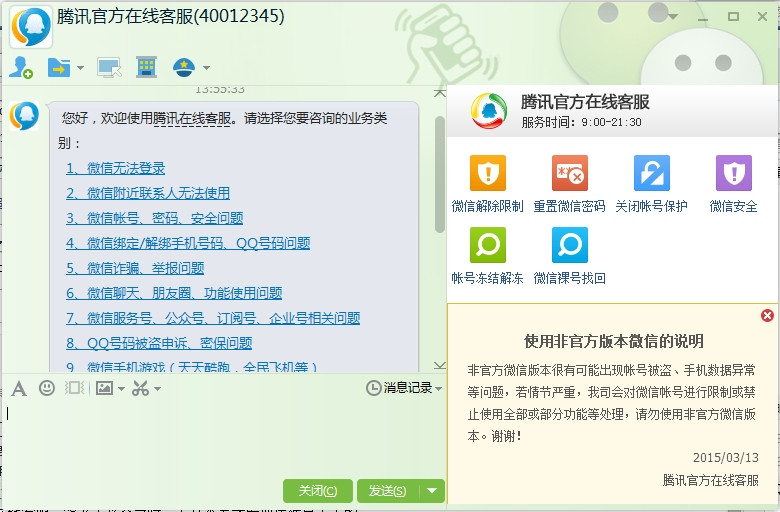Click the 帐号冻结解冻 green search icon
Viewport: 780px width, 512px height.
pyautogui.click(x=488, y=245)
